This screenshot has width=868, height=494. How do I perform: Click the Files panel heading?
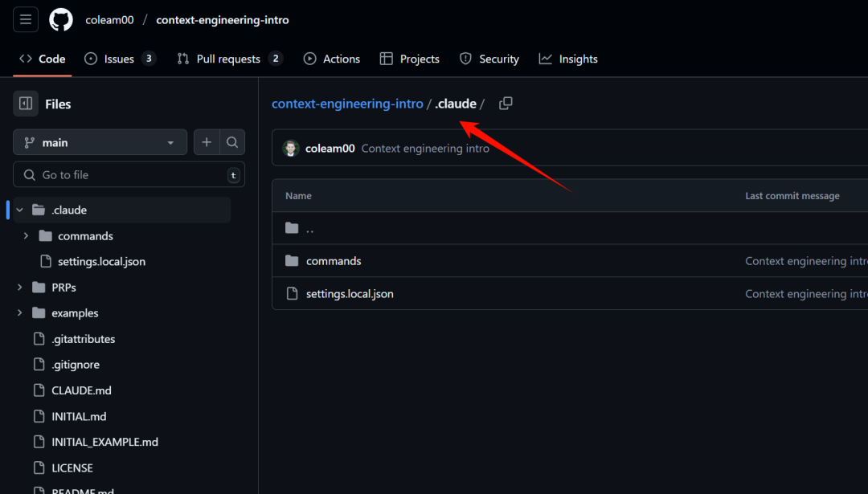point(58,104)
